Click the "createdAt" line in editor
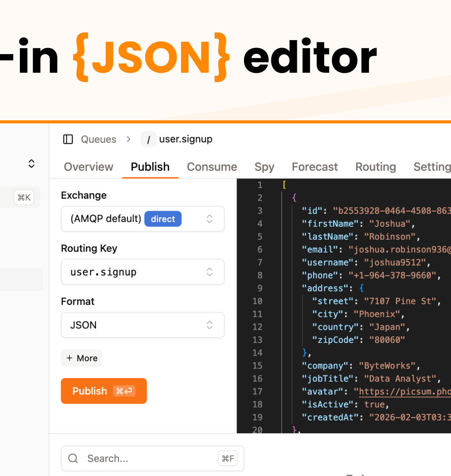 pos(377,417)
